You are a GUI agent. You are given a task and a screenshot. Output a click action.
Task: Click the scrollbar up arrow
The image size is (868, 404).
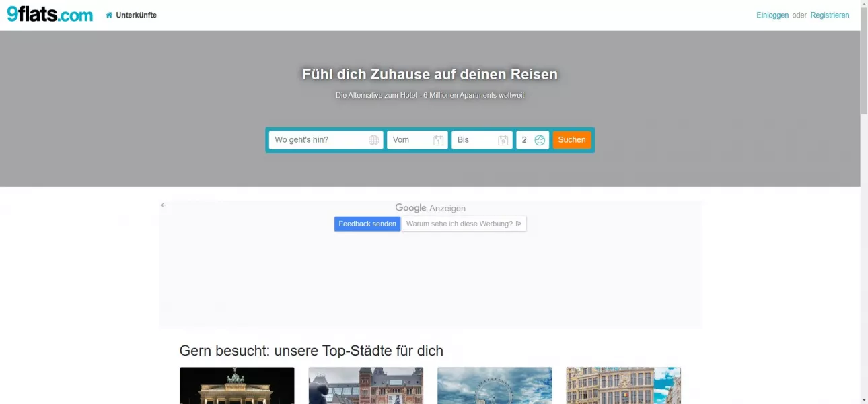click(x=864, y=3)
